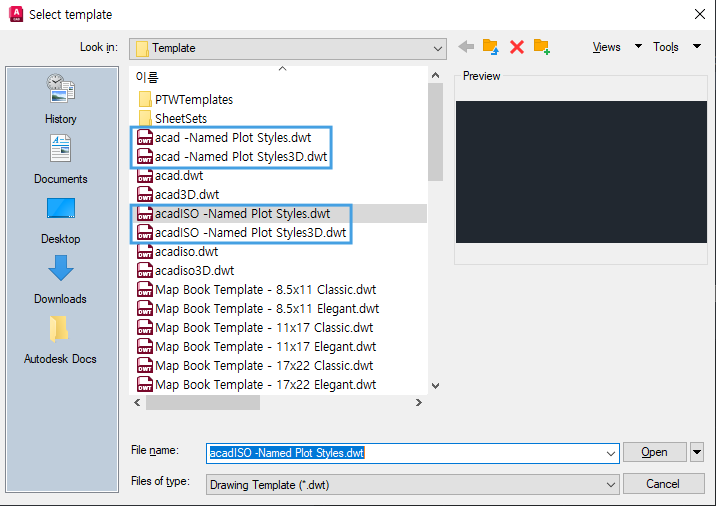Open the Downloads location

61,279
